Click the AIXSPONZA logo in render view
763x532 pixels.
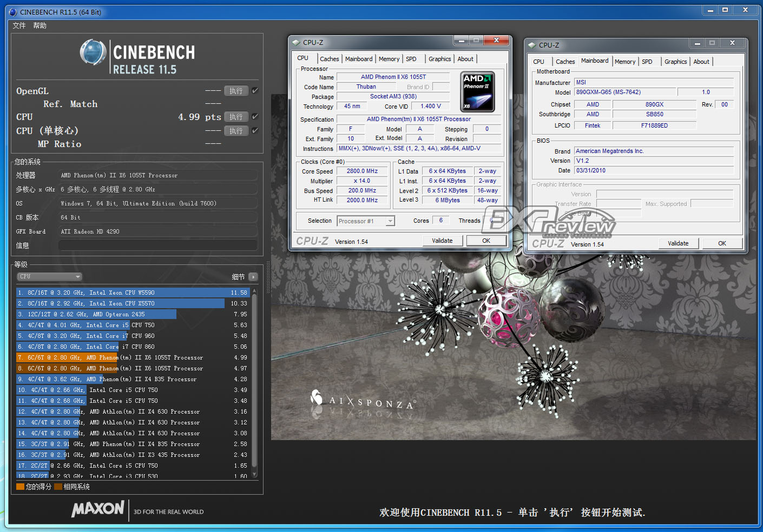tap(364, 401)
